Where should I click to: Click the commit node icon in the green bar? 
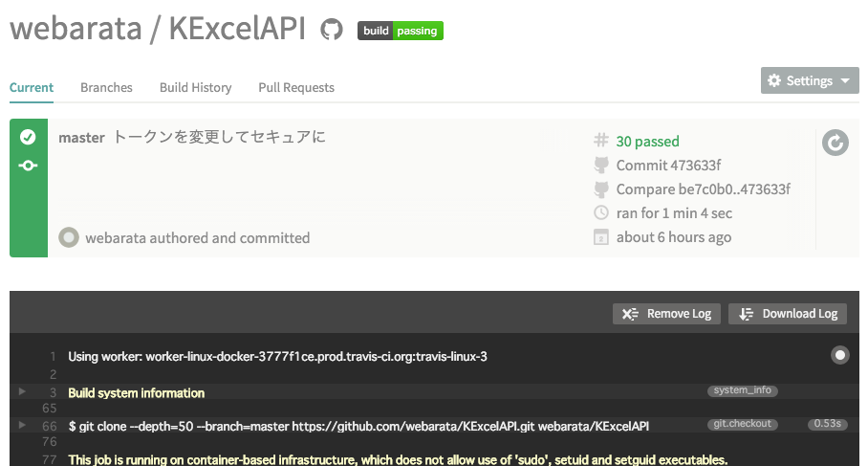coord(28,166)
